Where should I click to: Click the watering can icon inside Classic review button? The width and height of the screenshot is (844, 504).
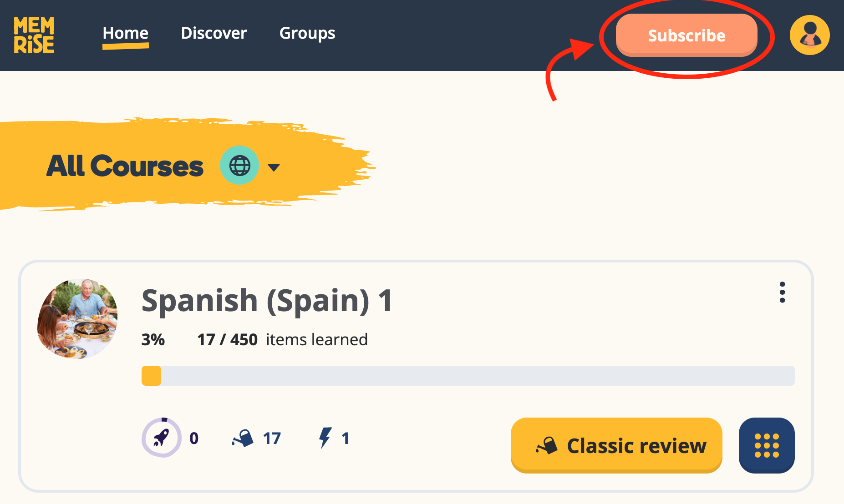[548, 446]
